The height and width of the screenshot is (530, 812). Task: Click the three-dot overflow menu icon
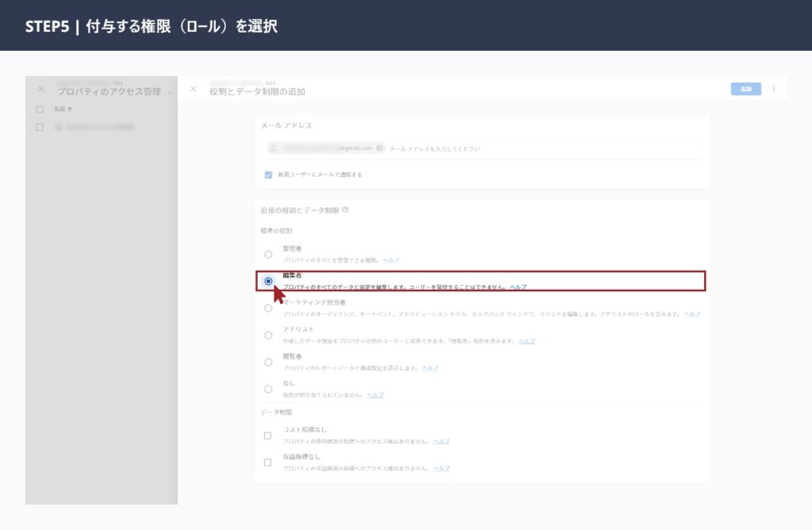[774, 89]
